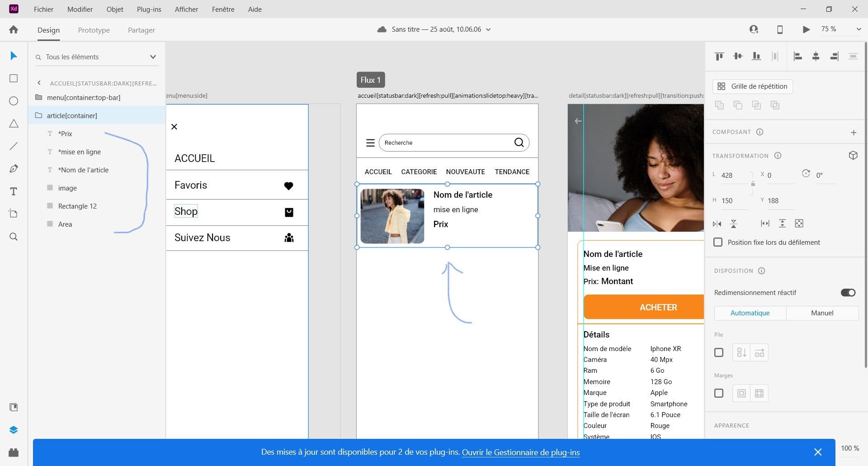
Task: Open the mobile device preview icon
Action: coord(780,29)
